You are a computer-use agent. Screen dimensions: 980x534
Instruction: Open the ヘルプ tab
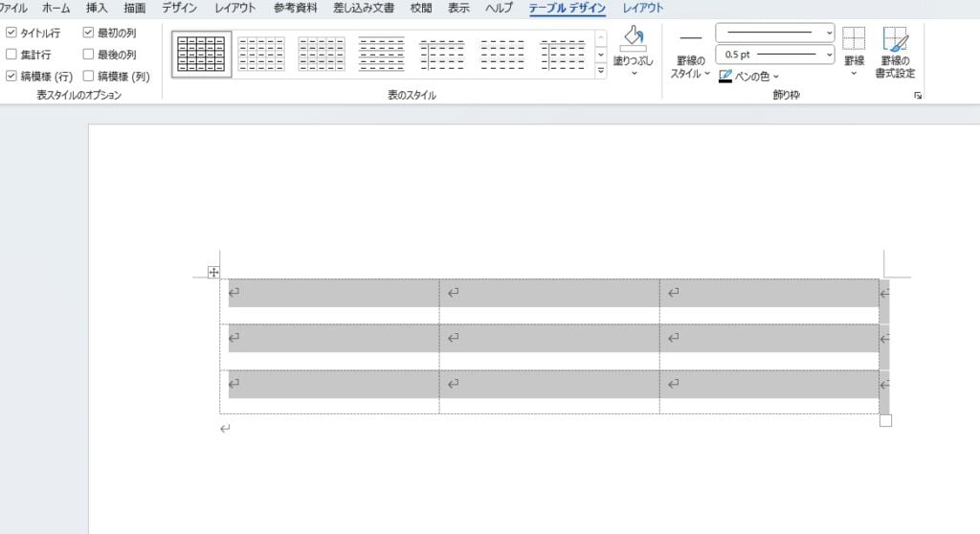pyautogui.click(x=499, y=8)
